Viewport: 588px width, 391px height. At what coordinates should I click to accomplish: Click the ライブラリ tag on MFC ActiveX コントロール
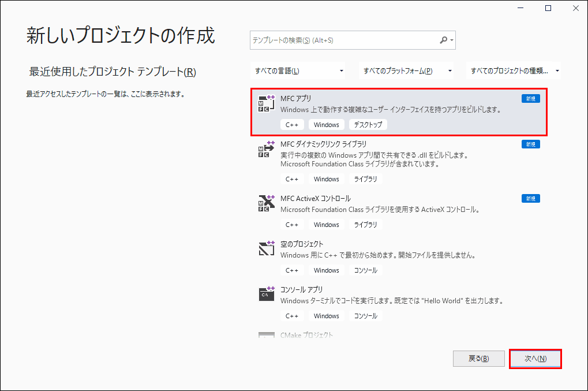pos(366,225)
